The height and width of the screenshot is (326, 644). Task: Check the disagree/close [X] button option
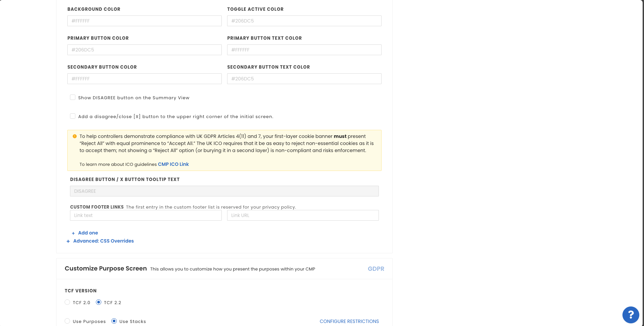73,116
